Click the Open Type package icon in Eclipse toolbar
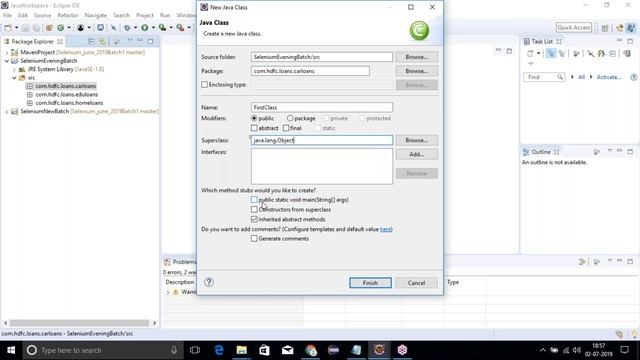This screenshot has height=360, width=640. [x=49, y=28]
